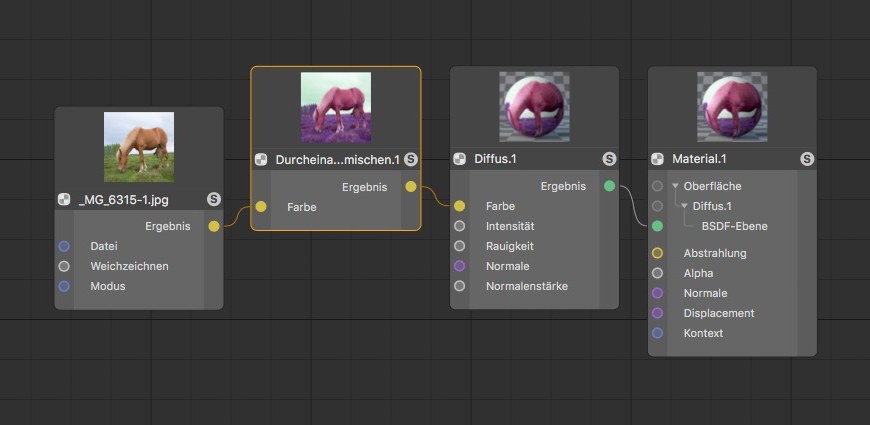870x425 pixels.
Task: Click the Rauigkeit input port
Action: pos(459,246)
